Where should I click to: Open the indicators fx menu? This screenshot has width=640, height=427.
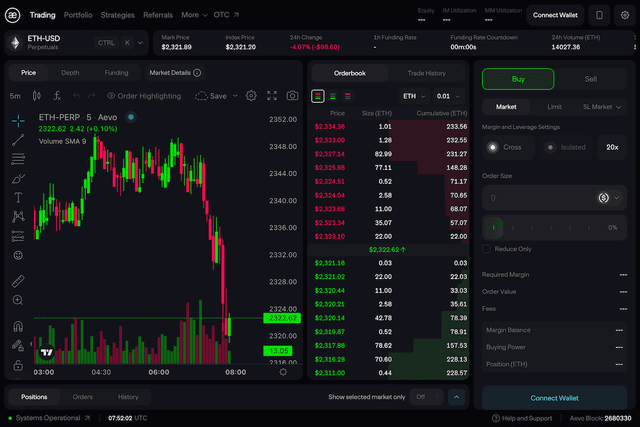(57, 96)
